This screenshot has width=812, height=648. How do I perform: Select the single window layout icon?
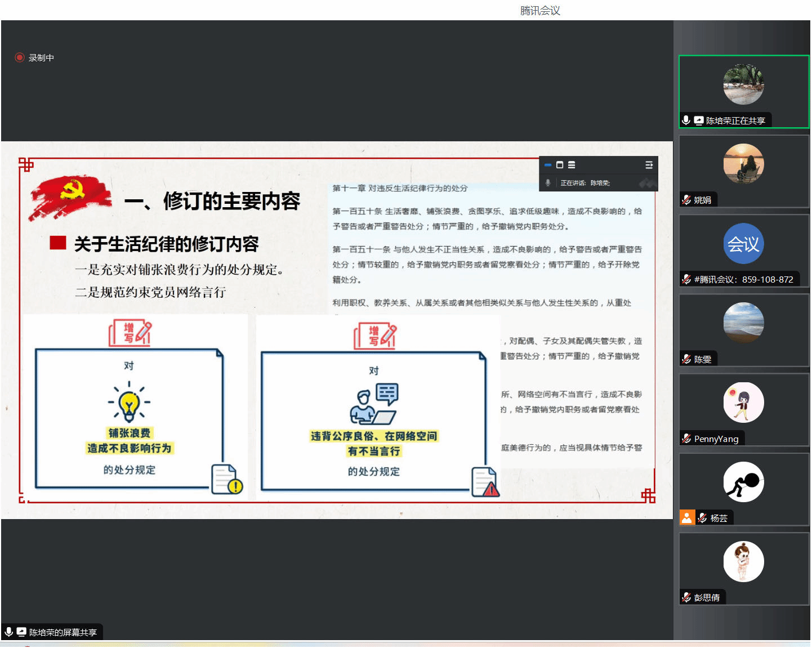[x=560, y=165]
